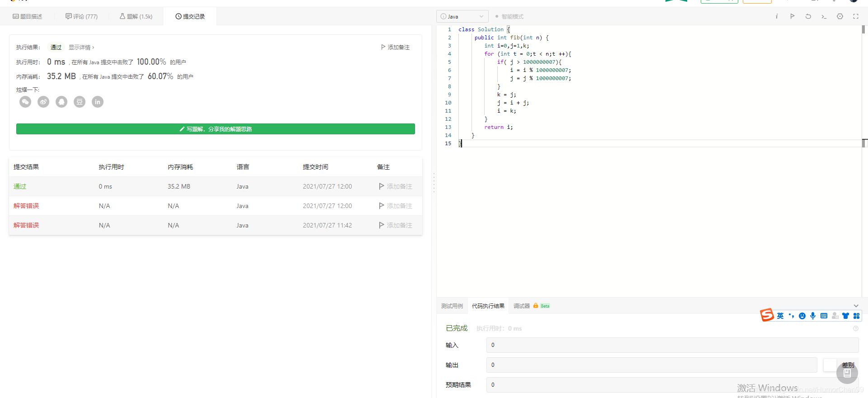Select the 提交记录 tab
868x398 pixels.
coord(190,16)
